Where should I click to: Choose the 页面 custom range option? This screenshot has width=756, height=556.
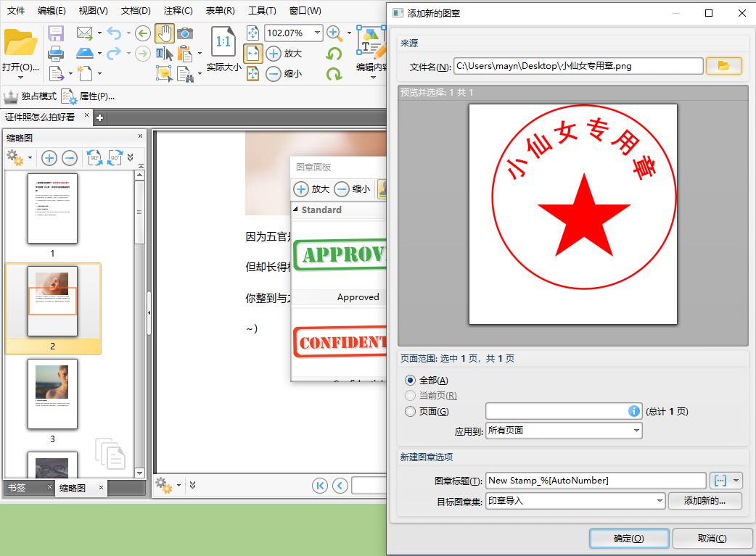point(411,410)
